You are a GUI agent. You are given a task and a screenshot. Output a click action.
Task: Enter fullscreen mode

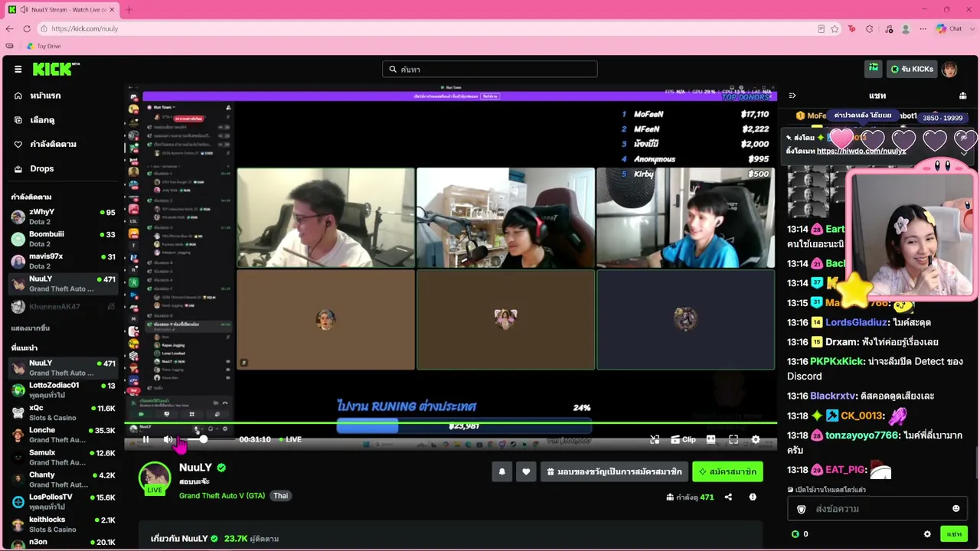(x=733, y=439)
